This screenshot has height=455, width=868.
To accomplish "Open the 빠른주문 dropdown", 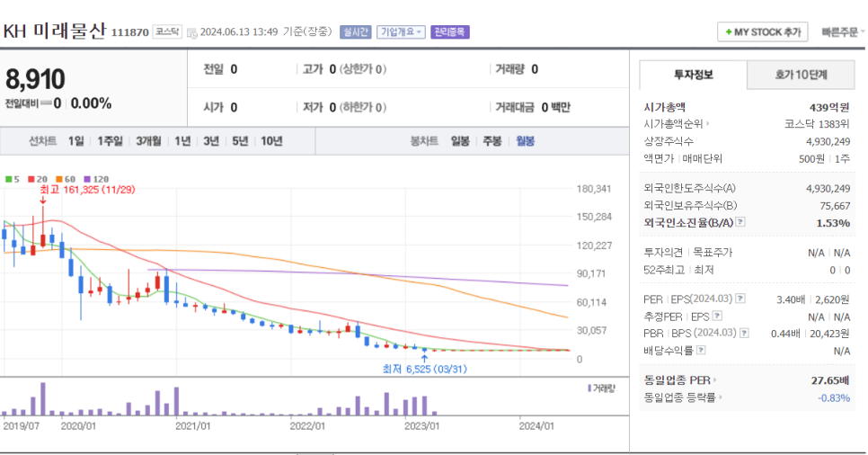I will tap(843, 32).
